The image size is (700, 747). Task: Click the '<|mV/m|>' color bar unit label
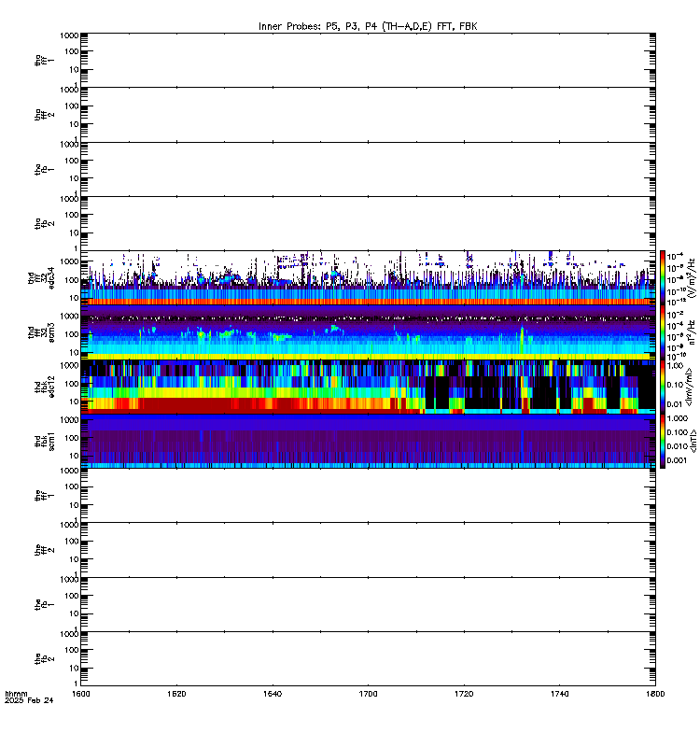click(x=689, y=387)
